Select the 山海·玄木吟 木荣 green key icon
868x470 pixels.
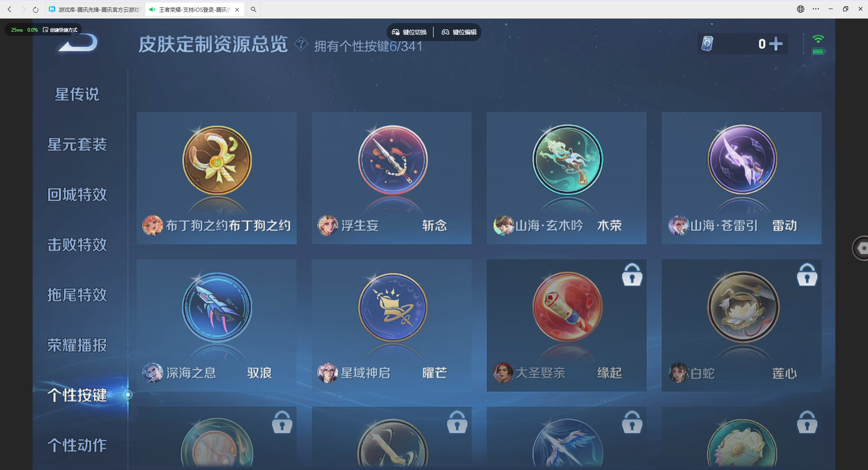pyautogui.click(x=567, y=160)
